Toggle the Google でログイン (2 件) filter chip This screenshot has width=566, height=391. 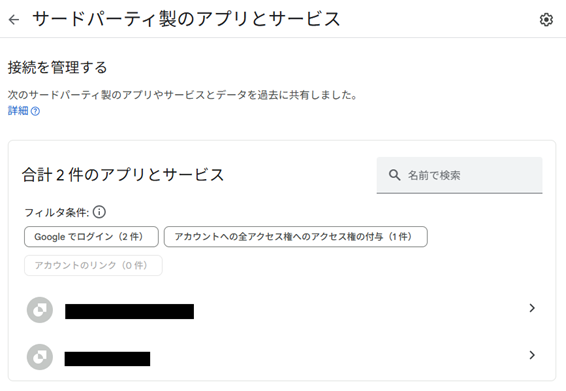coord(91,237)
